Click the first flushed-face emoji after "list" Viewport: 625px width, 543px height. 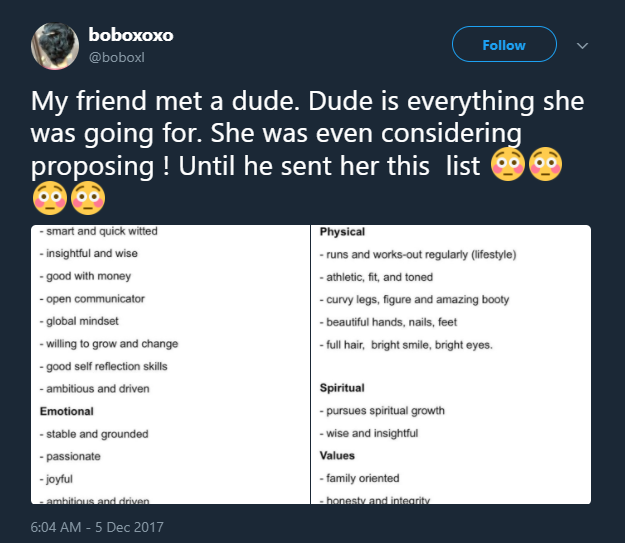[x=508, y=163]
